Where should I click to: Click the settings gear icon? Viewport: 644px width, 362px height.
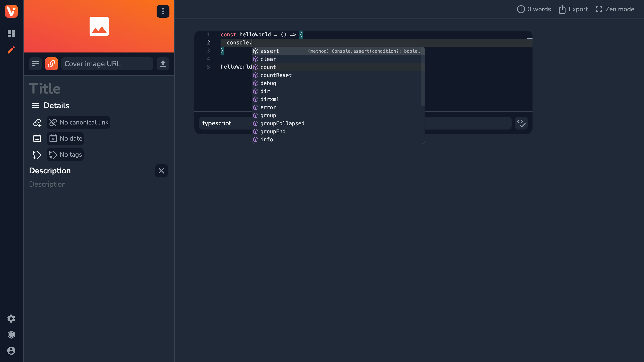click(x=11, y=318)
